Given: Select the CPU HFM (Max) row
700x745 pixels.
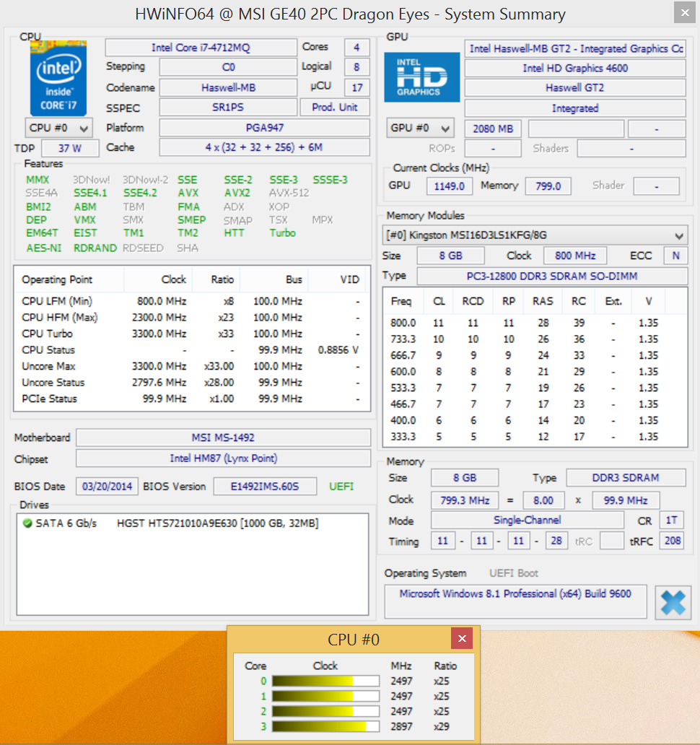Looking at the screenshot, I should coord(192,318).
